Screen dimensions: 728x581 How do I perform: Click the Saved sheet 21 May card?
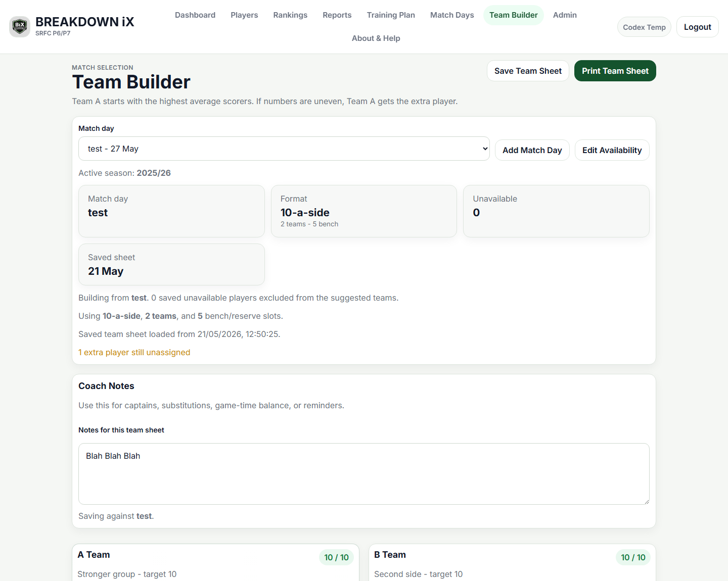(171, 265)
